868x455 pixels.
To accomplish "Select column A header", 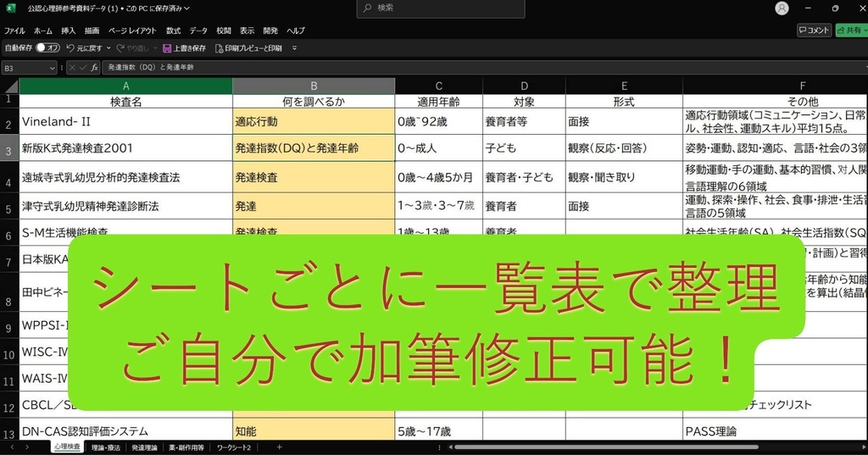I will click(125, 86).
